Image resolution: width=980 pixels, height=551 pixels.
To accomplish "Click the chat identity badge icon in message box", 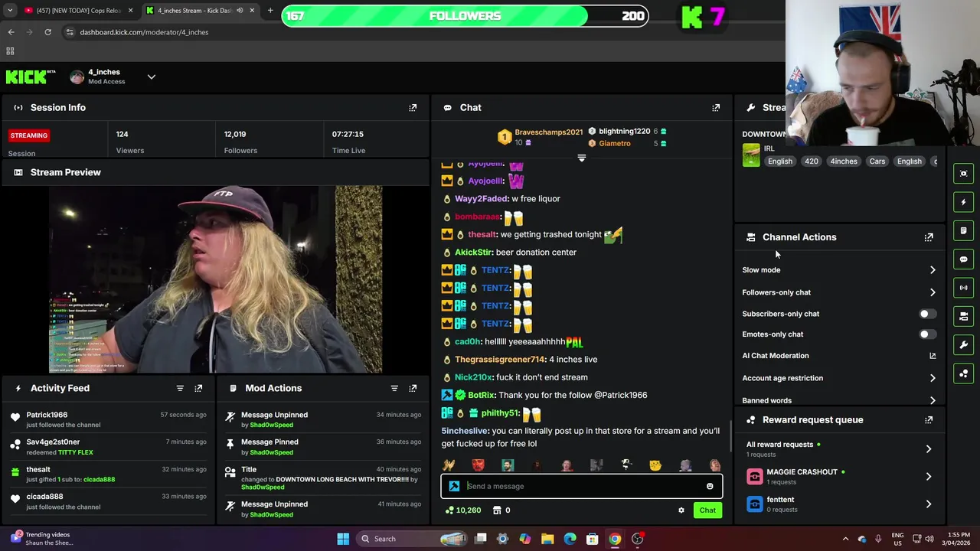I will pos(454,486).
